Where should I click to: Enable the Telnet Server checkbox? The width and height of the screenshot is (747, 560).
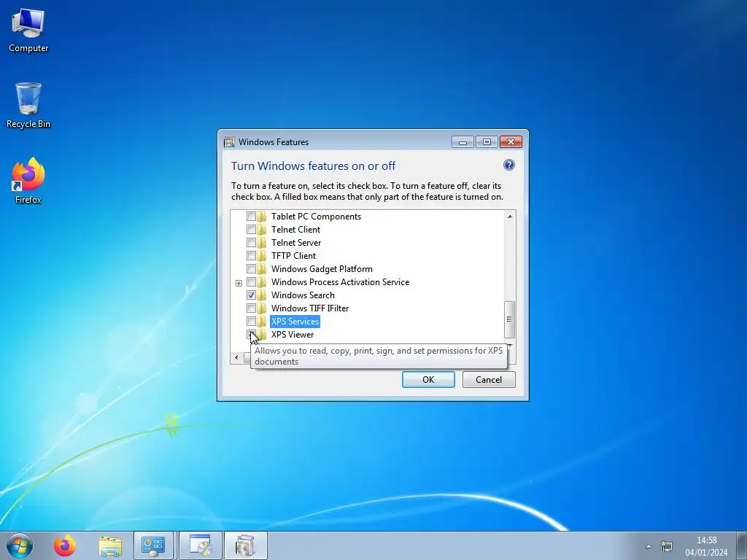click(x=251, y=242)
